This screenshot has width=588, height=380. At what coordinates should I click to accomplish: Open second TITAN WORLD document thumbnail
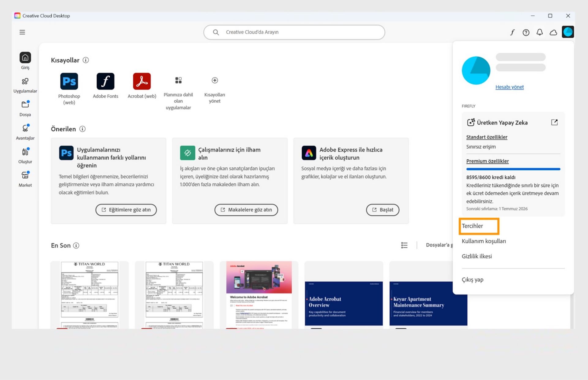tap(174, 295)
